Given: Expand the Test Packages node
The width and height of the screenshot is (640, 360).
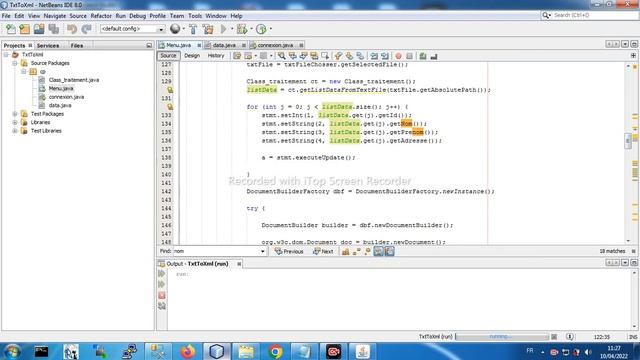Looking at the screenshot, I should (15, 114).
